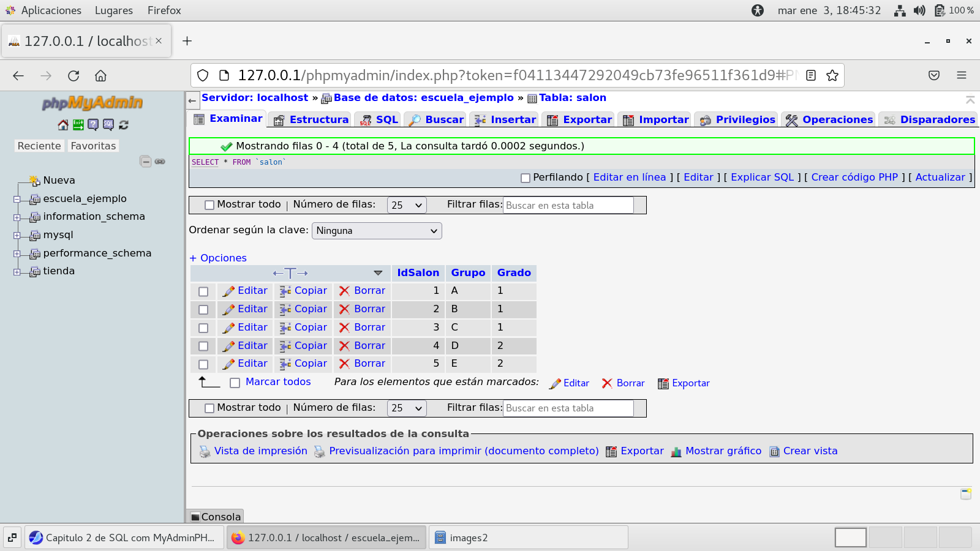Image resolution: width=980 pixels, height=551 pixels.
Task: Switch to the Estructura tab
Action: [x=311, y=120]
